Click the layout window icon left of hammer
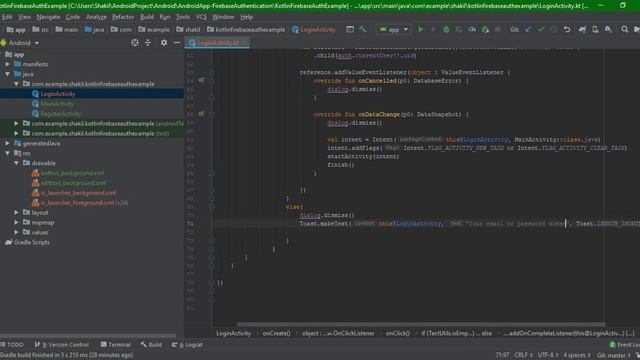 click(350, 29)
